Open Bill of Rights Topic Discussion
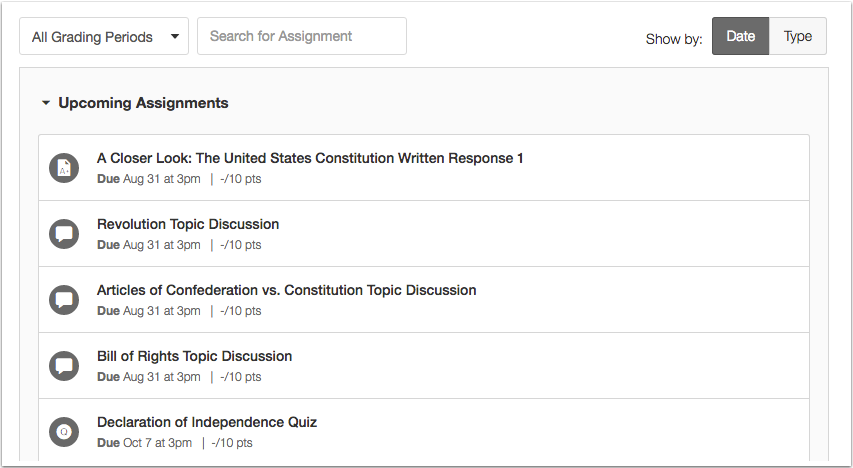The image size is (853, 468). 194,356
